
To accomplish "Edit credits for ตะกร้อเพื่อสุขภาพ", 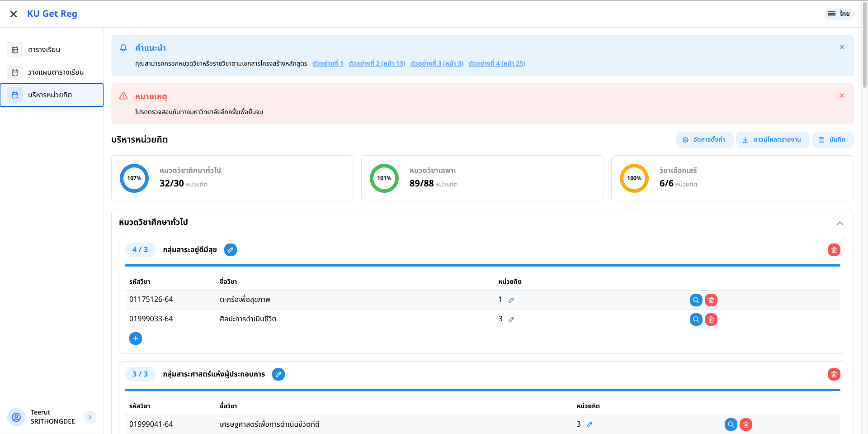I will (511, 300).
